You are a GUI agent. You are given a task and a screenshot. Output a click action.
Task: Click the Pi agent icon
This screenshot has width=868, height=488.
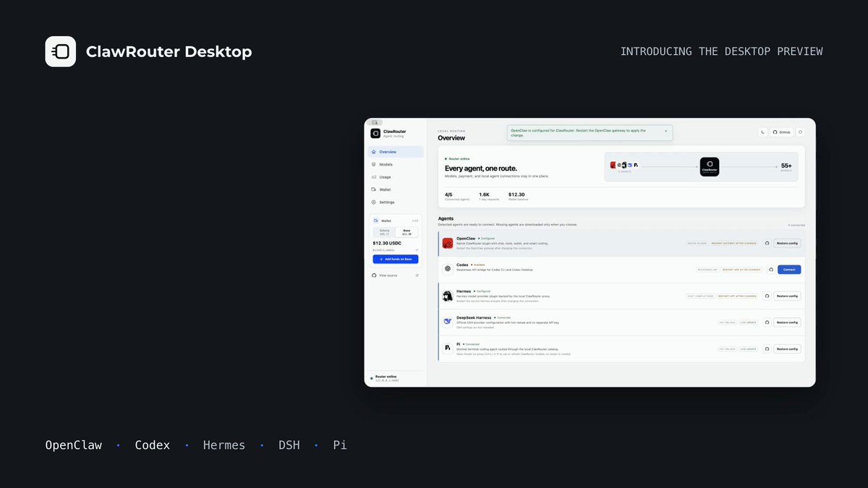[x=448, y=348]
